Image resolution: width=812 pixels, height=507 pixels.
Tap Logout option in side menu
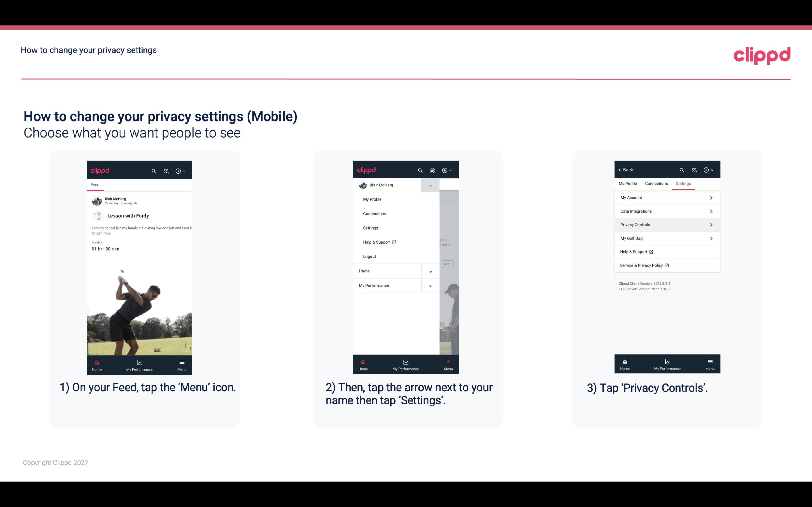click(x=369, y=256)
